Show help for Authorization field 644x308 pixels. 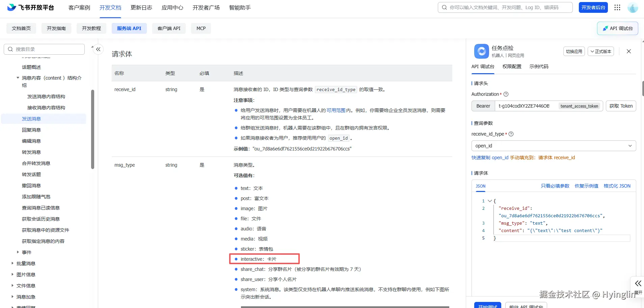click(x=506, y=94)
